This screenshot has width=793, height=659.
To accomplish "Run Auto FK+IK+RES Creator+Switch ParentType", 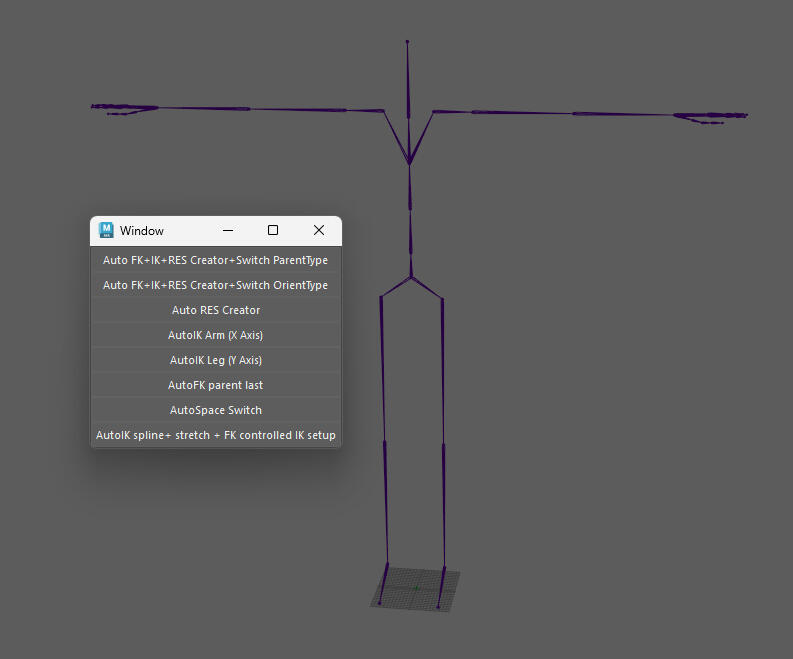I will [x=215, y=260].
